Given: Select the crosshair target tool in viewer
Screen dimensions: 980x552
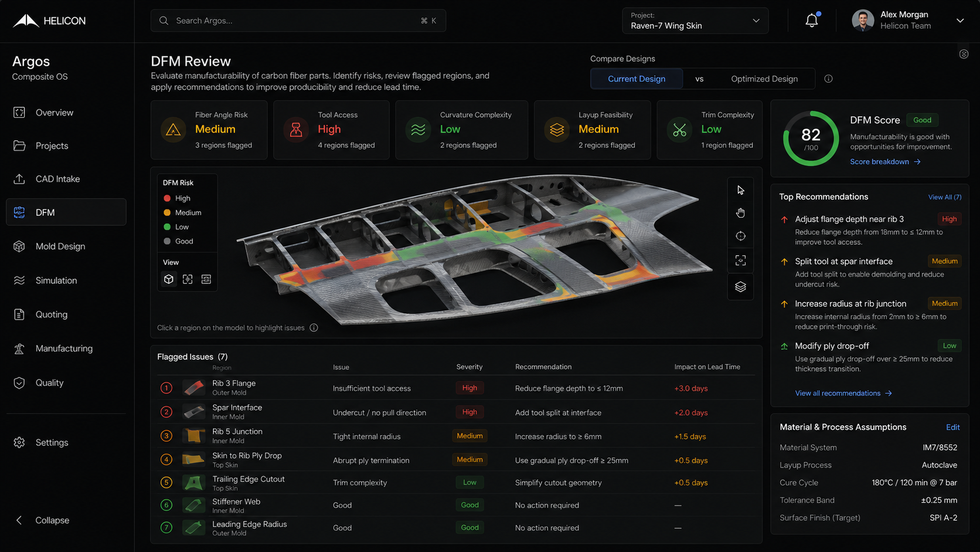Looking at the screenshot, I should [741, 236].
